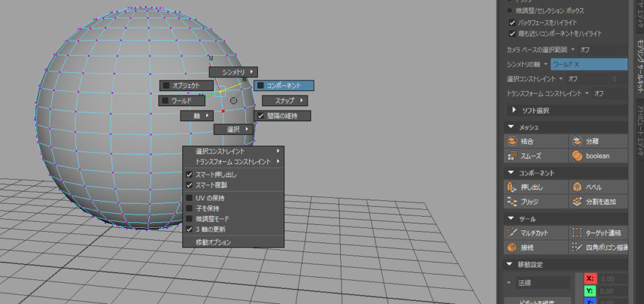Check the オブジェクト marking menu option

(x=166, y=85)
